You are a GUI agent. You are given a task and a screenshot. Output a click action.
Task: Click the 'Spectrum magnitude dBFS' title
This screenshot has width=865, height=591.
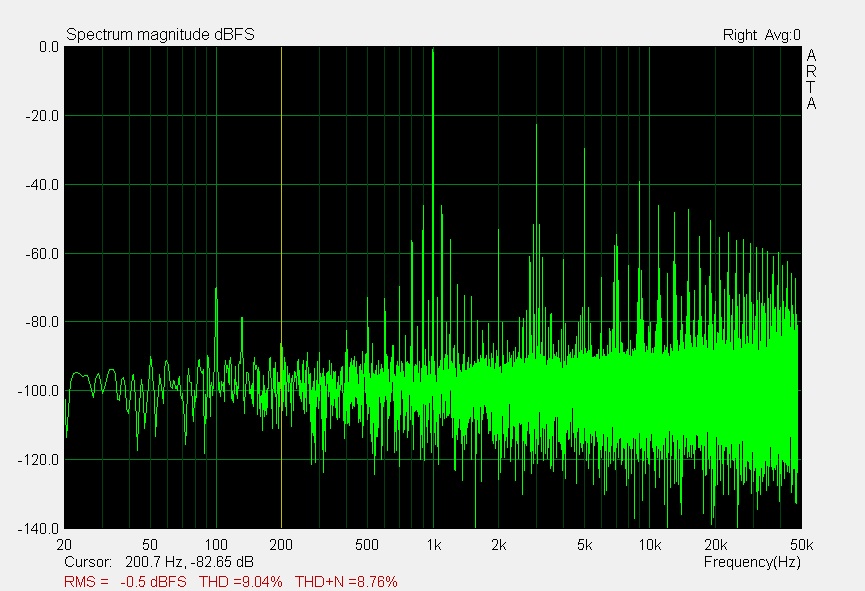pos(160,35)
